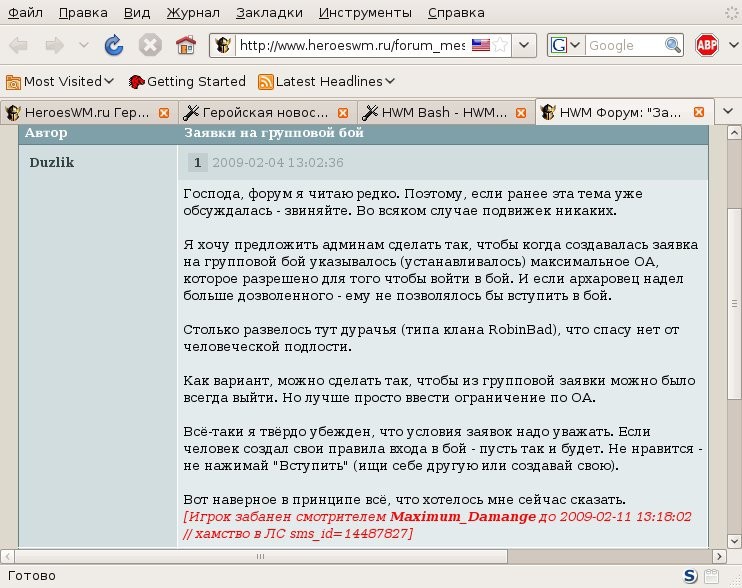This screenshot has width=742, height=588.
Task: Open the Getting Started bookmark
Action: 187,82
